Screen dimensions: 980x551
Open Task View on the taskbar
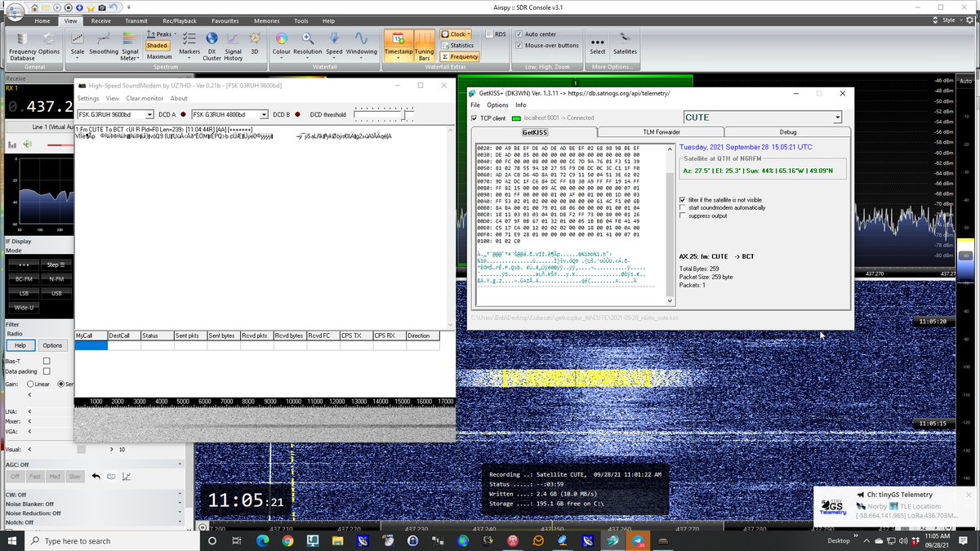pyautogui.click(x=237, y=540)
